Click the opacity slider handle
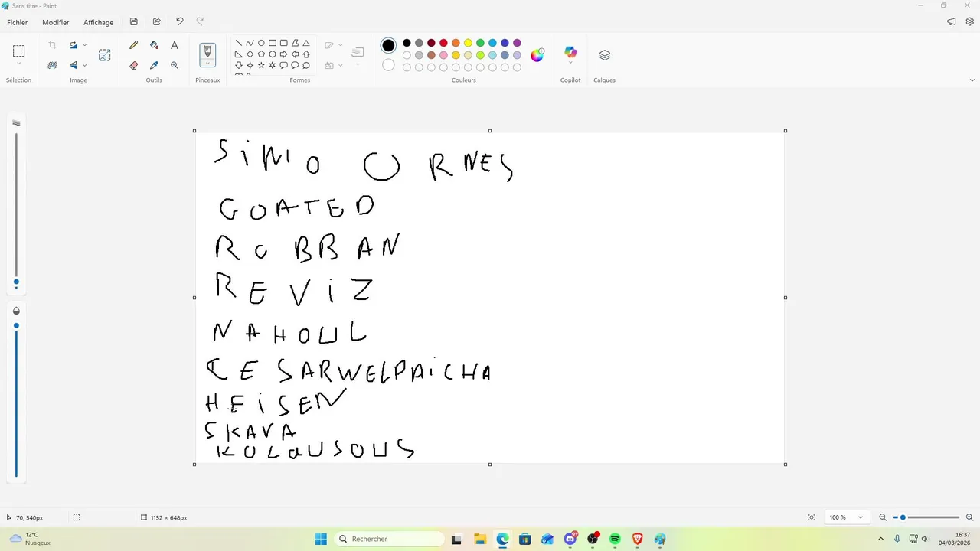The image size is (980, 551). click(16, 326)
